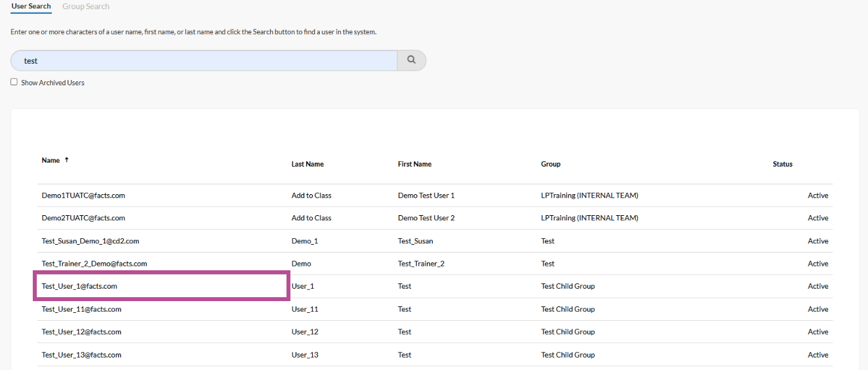Click group 'Test' in Test_Trainer_2 row
Viewport: 868px width, 370px height.
(x=548, y=264)
